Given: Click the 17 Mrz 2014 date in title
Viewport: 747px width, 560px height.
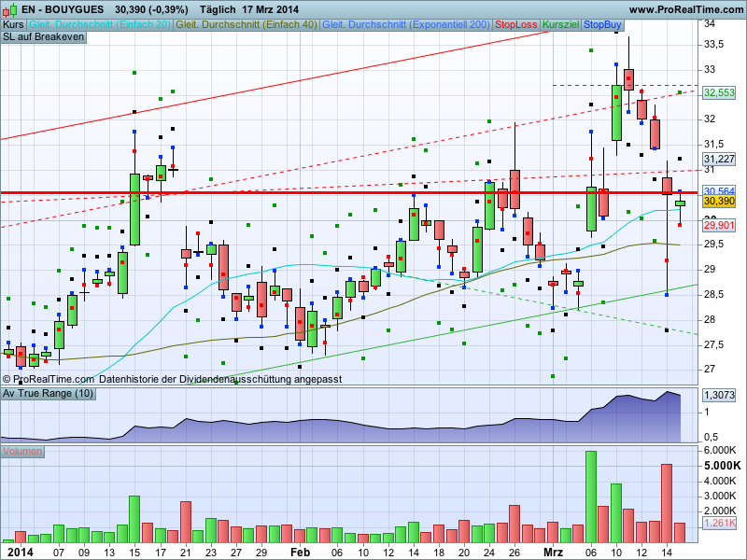Looking at the screenshot, I should (270, 9).
